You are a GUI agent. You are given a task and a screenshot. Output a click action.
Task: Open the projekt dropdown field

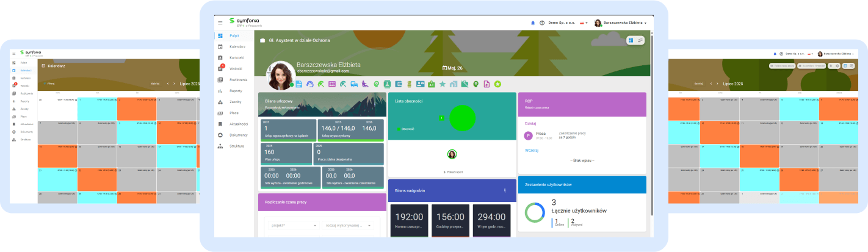291,225
